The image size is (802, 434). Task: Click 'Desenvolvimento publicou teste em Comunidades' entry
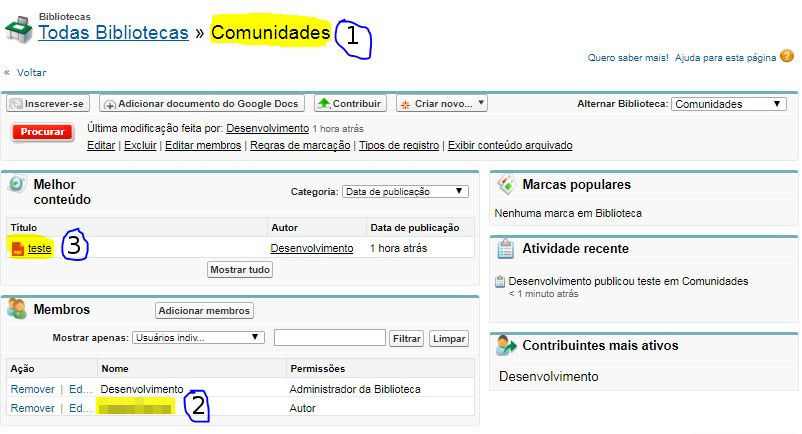tap(628, 281)
